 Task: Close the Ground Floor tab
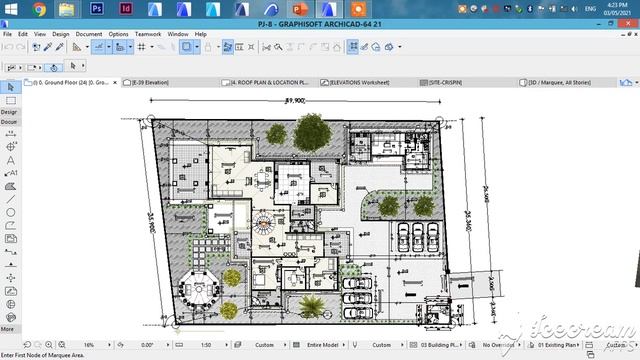[x=115, y=82]
